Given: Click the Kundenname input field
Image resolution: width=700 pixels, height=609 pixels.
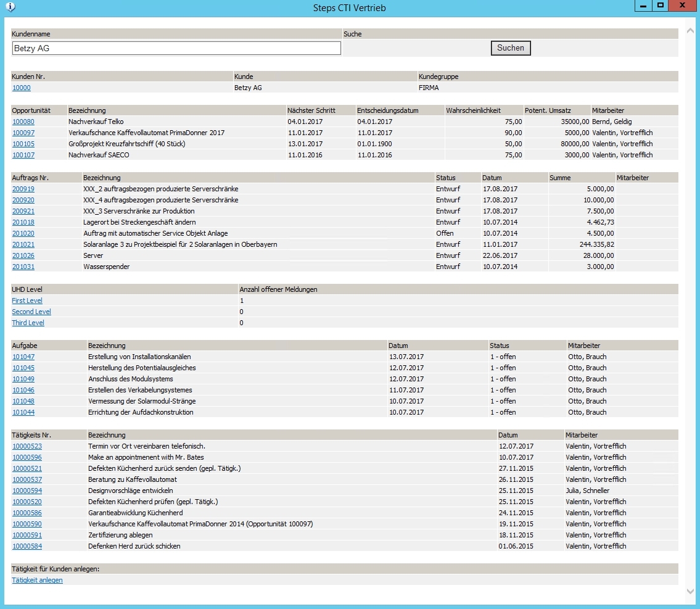Looking at the screenshot, I should (176, 48).
